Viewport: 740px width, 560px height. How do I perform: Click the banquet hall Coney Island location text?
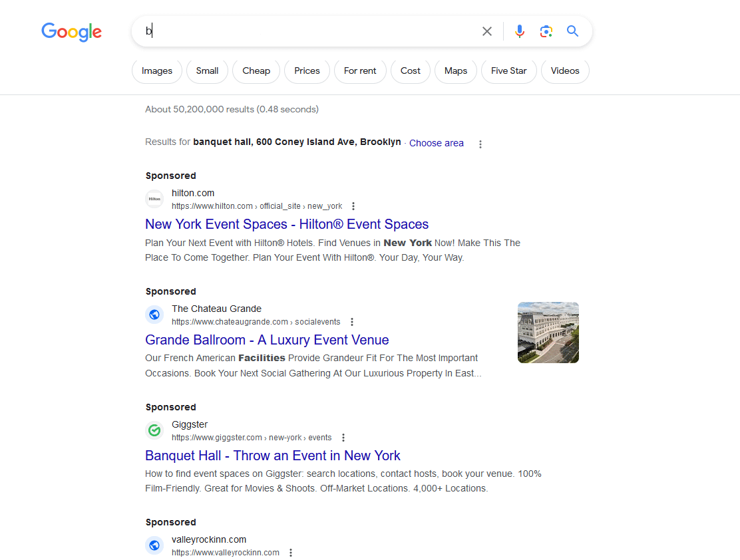(297, 142)
